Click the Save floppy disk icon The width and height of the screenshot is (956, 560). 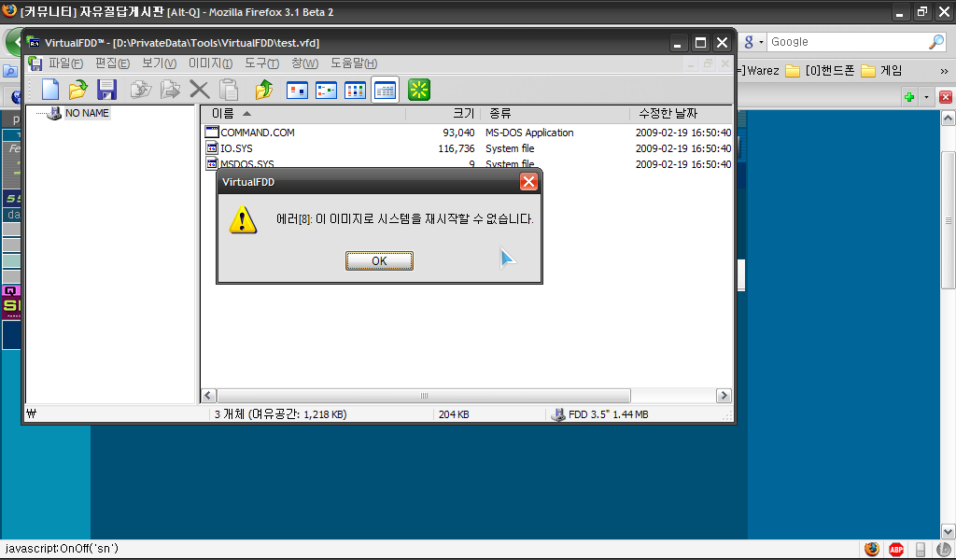coord(106,91)
